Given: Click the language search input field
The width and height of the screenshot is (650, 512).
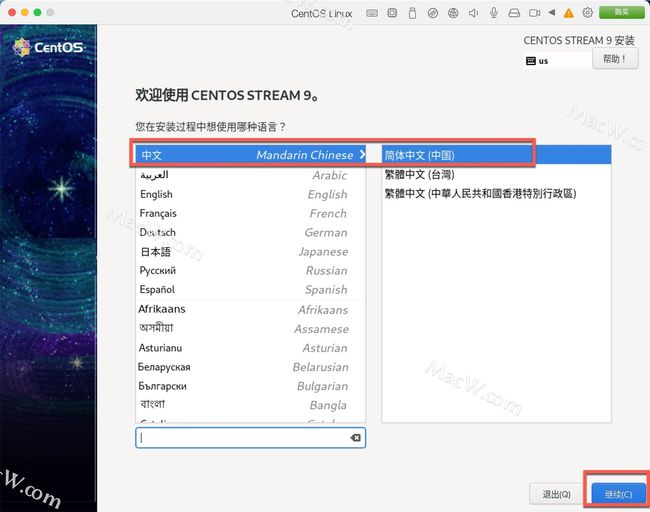Looking at the screenshot, I should click(250, 438).
